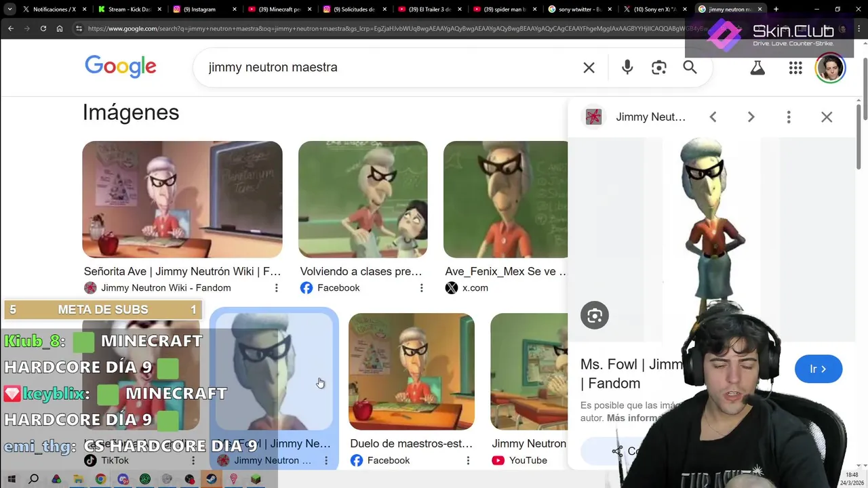Click the 'Señorita Ave | Jimmy Neutrón Wiki' caption
The height and width of the screenshot is (488, 868).
coord(182,271)
